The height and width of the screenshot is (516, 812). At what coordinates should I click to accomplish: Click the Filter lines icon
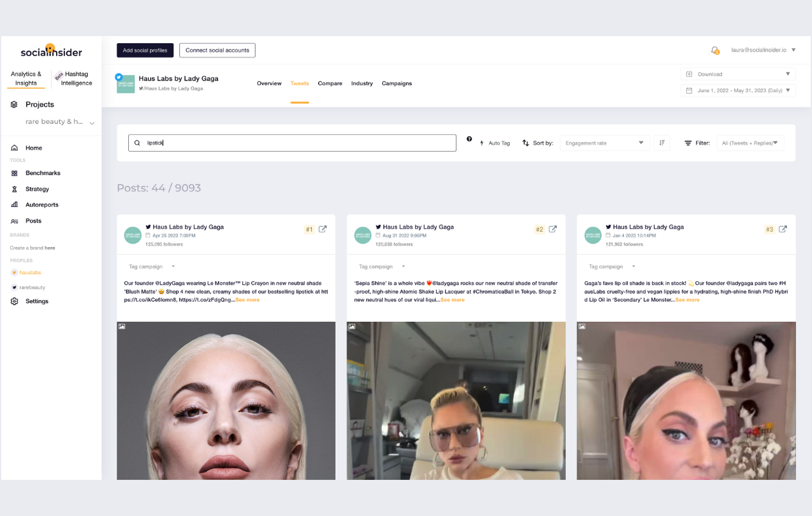pyautogui.click(x=688, y=143)
